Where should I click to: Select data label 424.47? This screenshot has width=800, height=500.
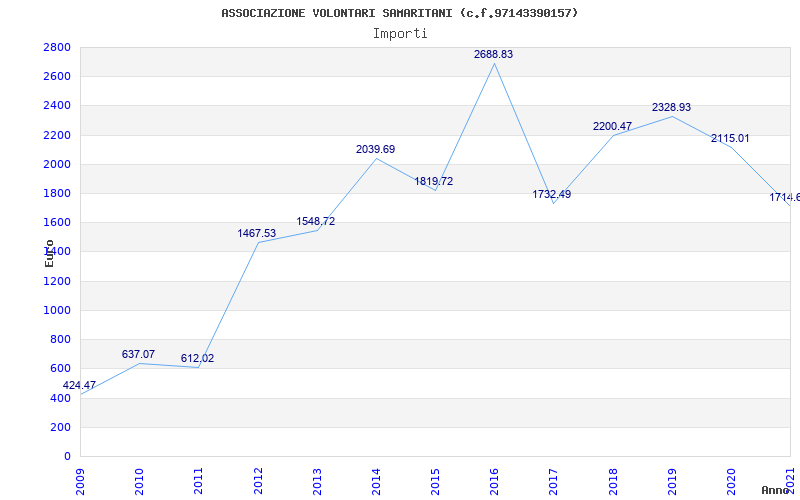click(x=79, y=385)
